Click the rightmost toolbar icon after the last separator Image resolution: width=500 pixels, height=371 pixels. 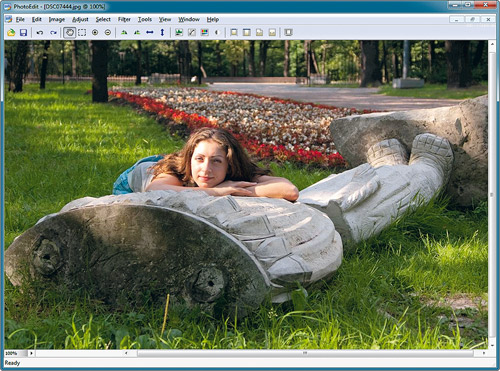click(288, 32)
